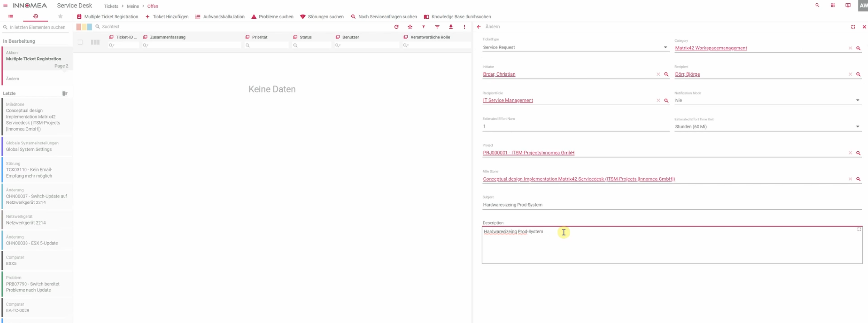Open the Notification Mode dropdown set to Nie
The image size is (868, 323).
point(857,100)
